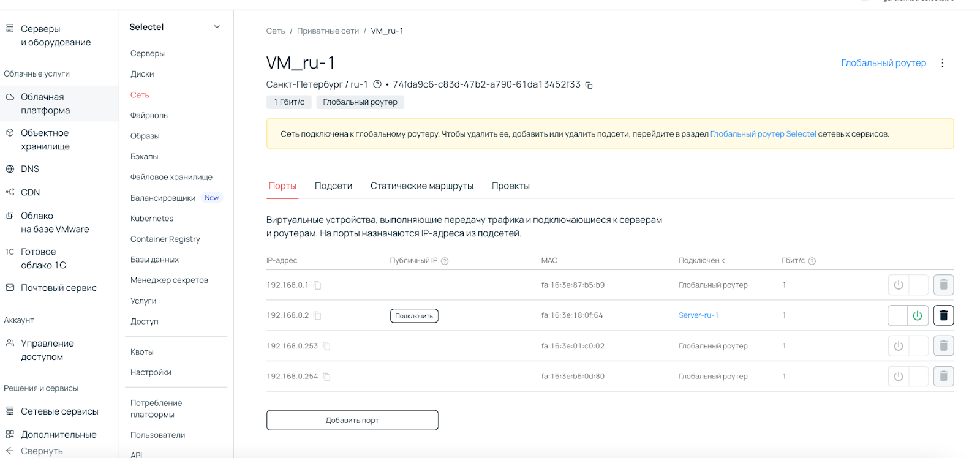Screen dimensions: 980x458
Task: Click the Сеть breadcrumb
Action: [x=276, y=31]
